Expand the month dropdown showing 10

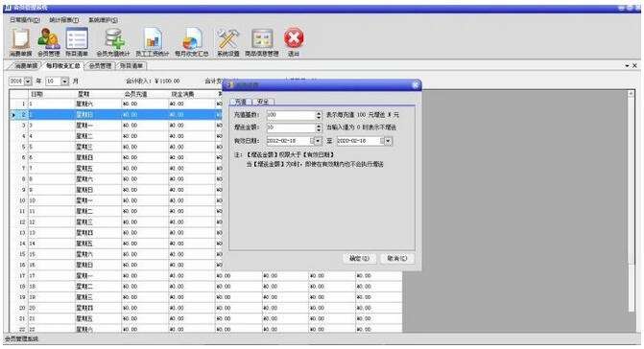(x=65, y=81)
